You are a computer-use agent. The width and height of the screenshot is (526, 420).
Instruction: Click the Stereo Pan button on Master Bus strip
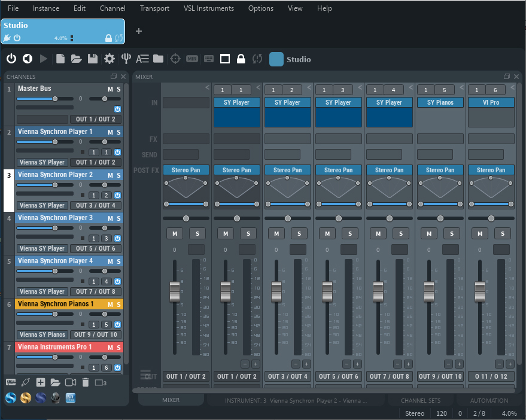tap(186, 170)
